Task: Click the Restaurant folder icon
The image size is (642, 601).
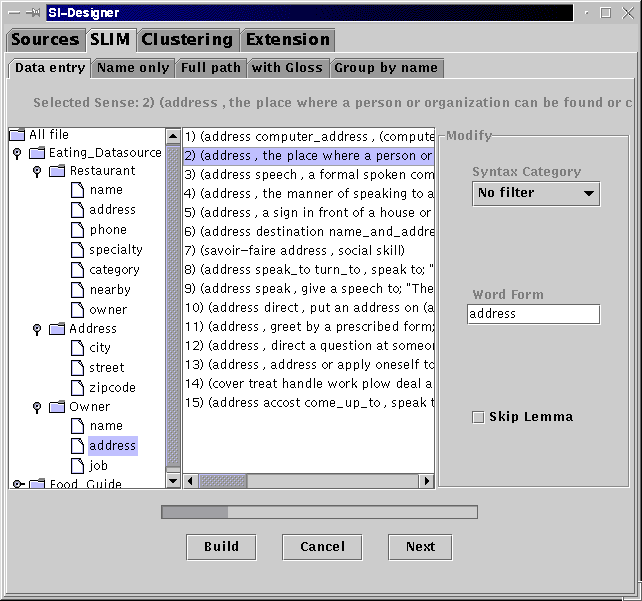Action: pyautogui.click(x=57, y=172)
